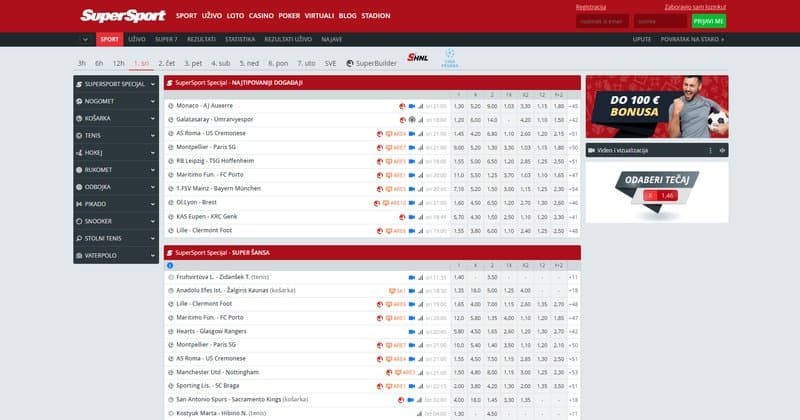800x420 pixels.
Task: Open the SuperBuilder tab
Action: (371, 63)
